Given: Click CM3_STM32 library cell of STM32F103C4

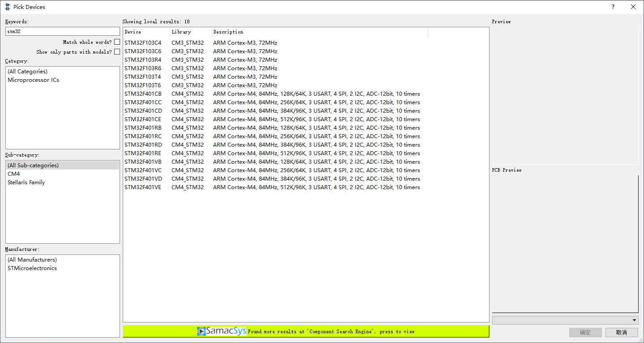Looking at the screenshot, I should point(188,43).
